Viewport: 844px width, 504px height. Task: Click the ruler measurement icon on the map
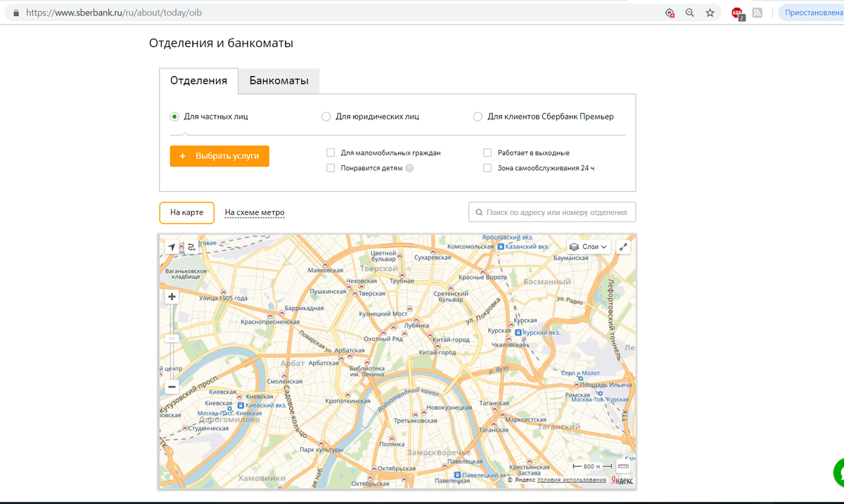(622, 465)
